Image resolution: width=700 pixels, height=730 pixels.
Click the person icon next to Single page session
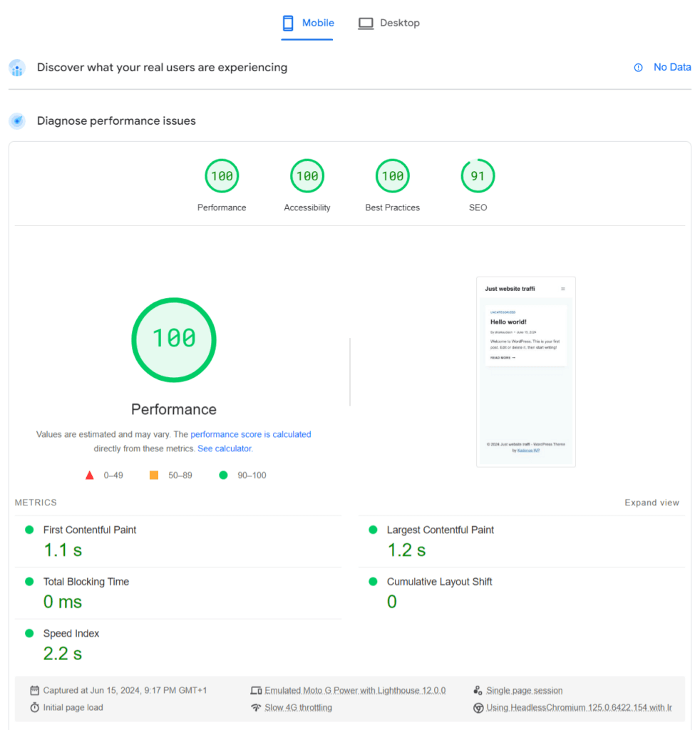point(476,690)
